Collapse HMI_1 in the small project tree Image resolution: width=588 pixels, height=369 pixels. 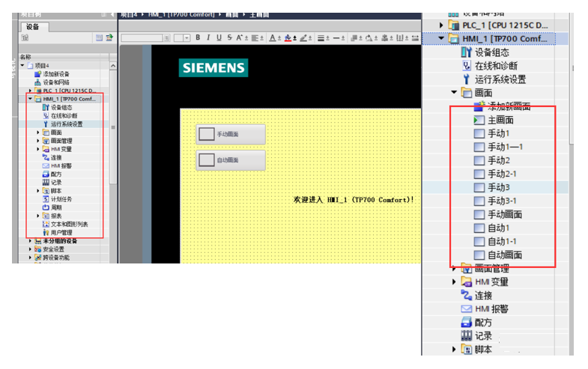pyautogui.click(x=31, y=99)
